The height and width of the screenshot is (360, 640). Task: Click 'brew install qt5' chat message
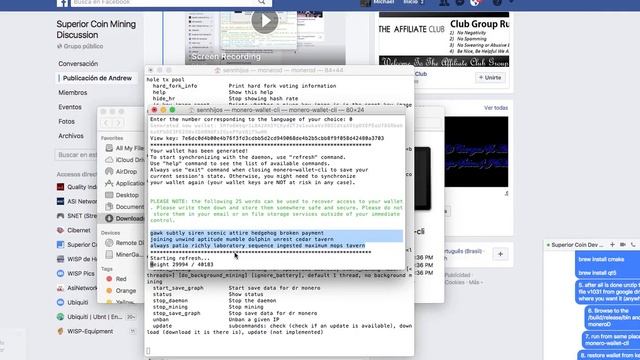click(x=597, y=273)
